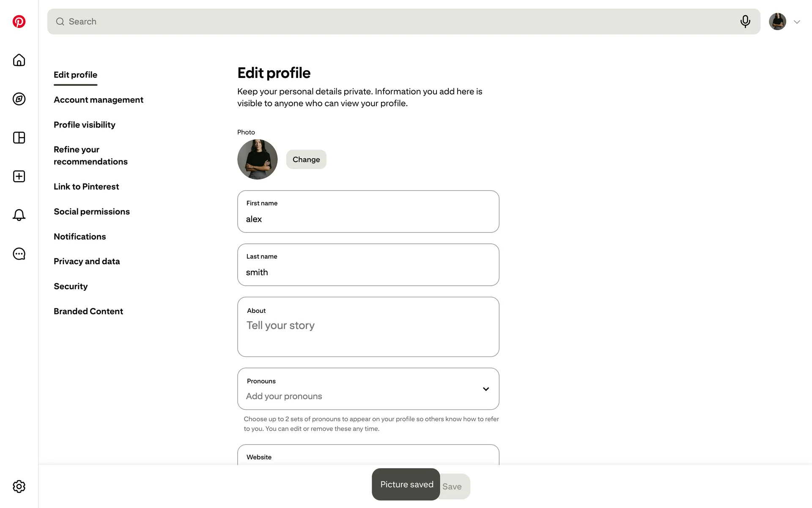Click the Change photo button

306,160
